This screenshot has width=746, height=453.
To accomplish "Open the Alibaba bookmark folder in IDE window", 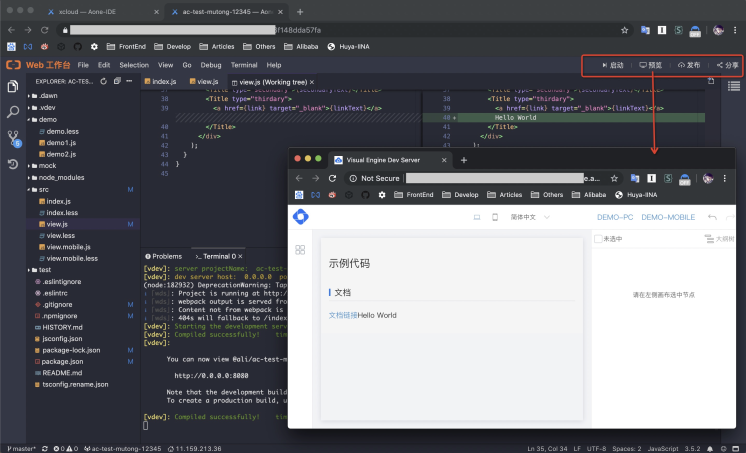I will click(x=301, y=47).
